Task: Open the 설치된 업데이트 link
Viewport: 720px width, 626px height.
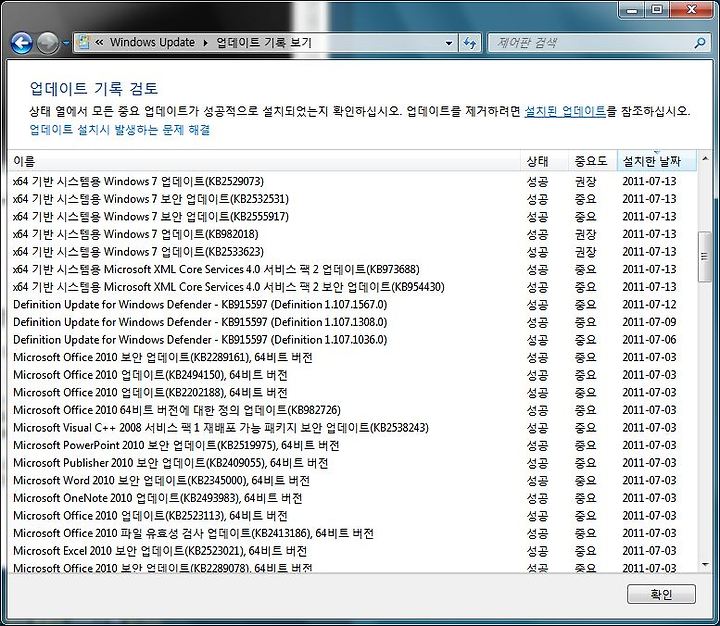Action: pyautogui.click(x=565, y=111)
